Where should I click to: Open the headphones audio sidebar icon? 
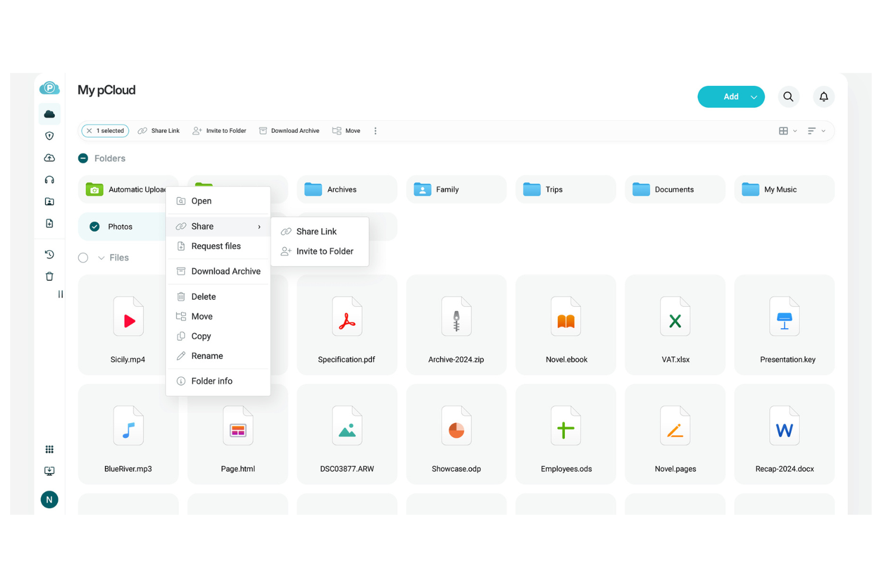[49, 180]
